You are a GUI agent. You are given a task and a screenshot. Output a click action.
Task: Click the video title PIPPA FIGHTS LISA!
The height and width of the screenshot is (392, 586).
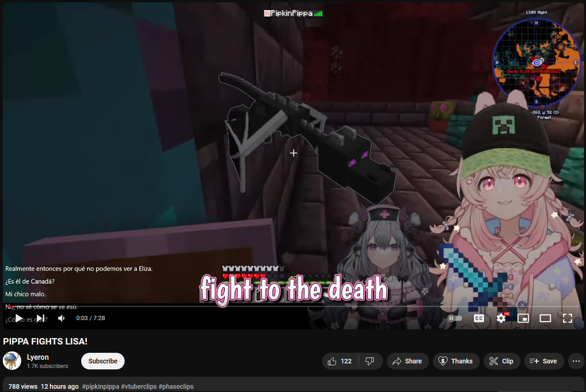pyautogui.click(x=45, y=341)
